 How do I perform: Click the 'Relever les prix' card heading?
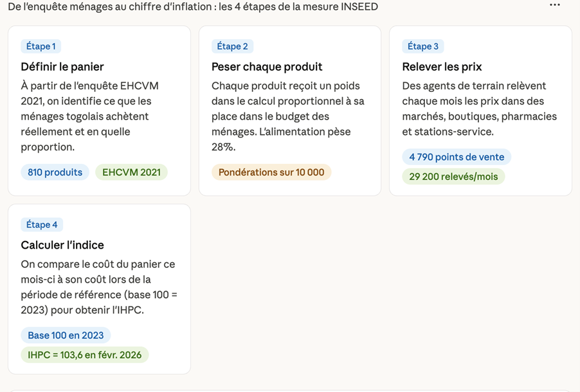[x=441, y=67]
